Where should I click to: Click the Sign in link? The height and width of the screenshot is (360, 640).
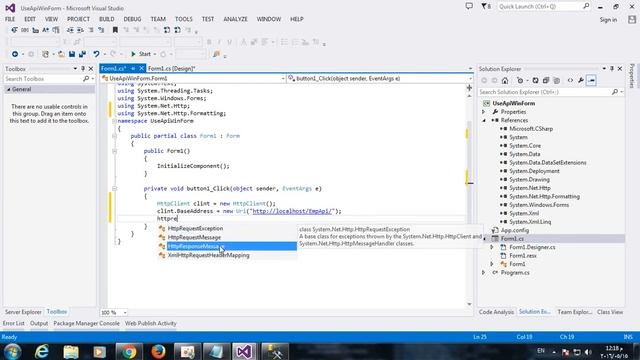(608, 20)
